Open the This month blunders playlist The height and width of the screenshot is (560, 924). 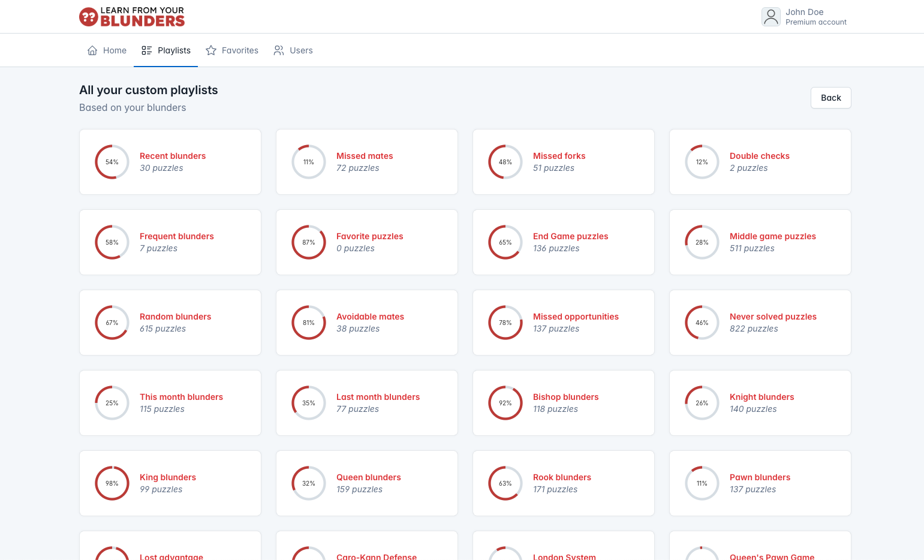170,403
